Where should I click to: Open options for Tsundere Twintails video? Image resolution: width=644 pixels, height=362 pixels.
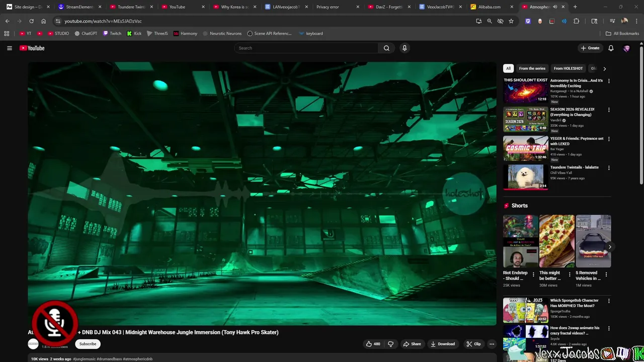[x=609, y=167]
